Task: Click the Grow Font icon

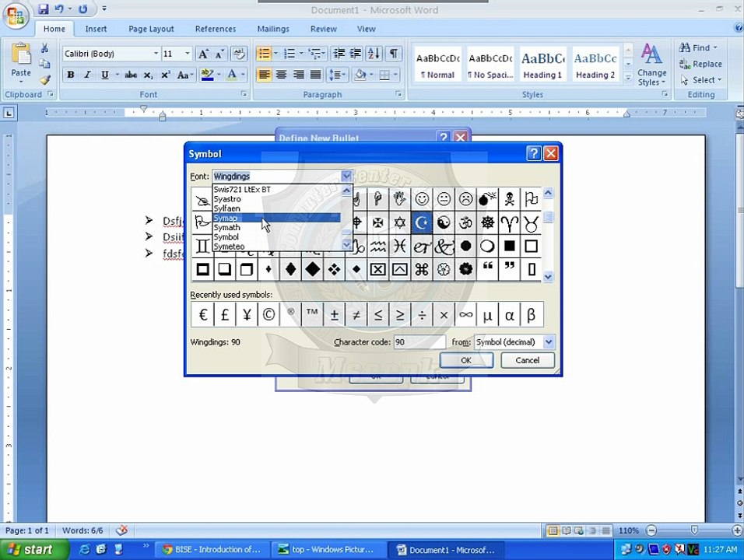Action: [x=203, y=54]
